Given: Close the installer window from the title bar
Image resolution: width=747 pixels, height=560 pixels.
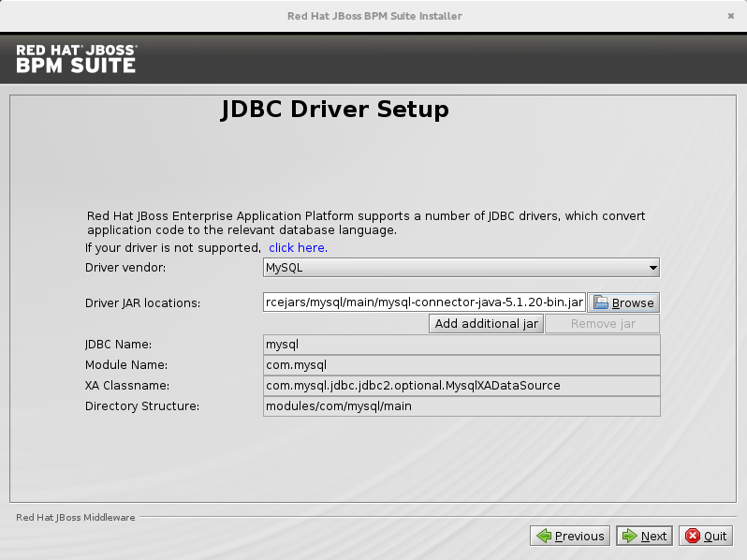Looking at the screenshot, I should click(730, 16).
